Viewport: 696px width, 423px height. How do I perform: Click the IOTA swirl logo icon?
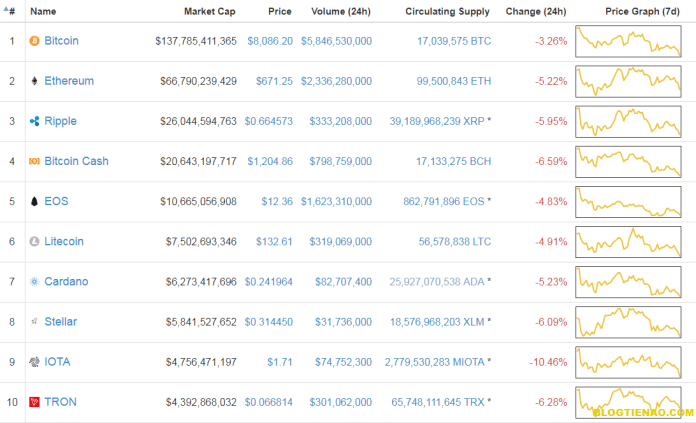(34, 362)
